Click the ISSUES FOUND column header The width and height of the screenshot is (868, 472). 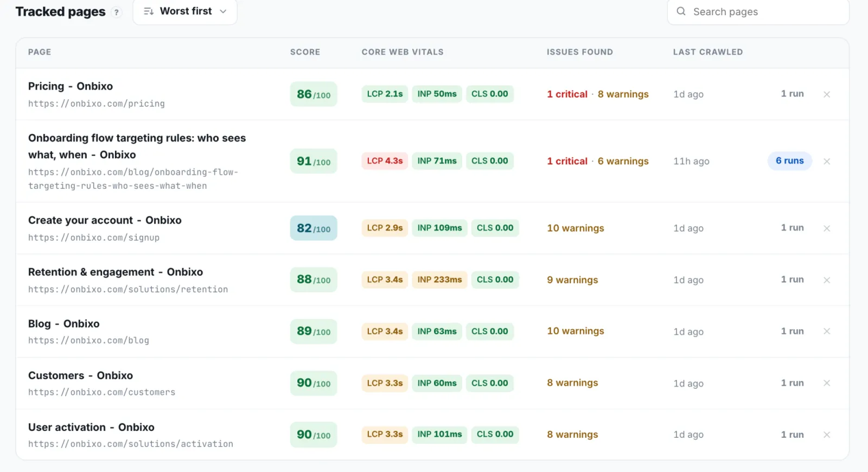click(x=579, y=52)
